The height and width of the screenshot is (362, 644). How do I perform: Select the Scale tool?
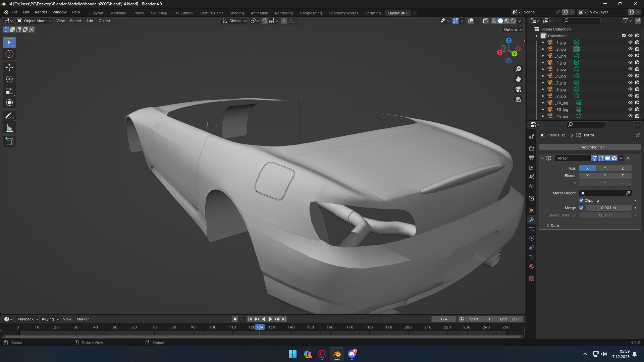tap(9, 91)
